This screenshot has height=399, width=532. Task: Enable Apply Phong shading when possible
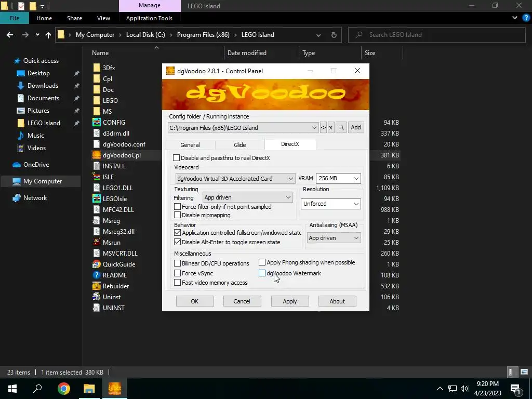click(262, 262)
